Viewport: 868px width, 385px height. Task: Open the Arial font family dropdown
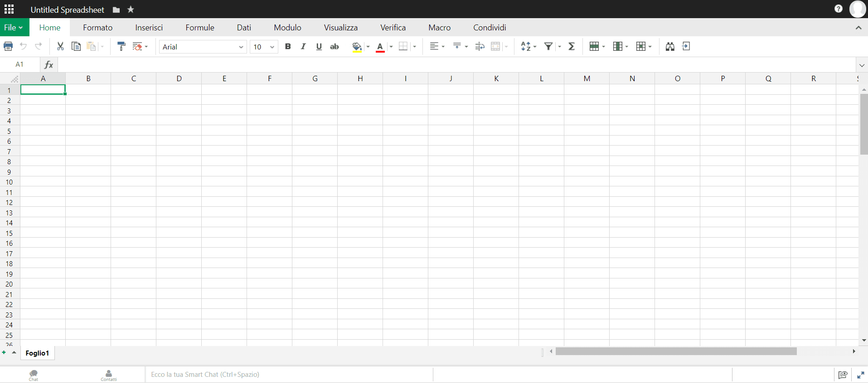click(203, 47)
